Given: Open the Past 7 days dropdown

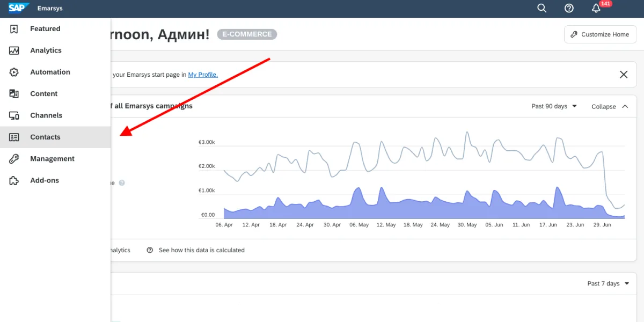Looking at the screenshot, I should pyautogui.click(x=609, y=283).
